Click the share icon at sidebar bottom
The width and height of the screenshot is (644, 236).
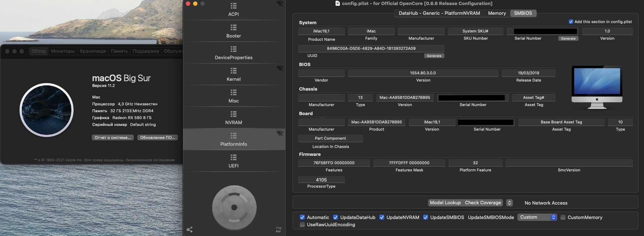189,229
